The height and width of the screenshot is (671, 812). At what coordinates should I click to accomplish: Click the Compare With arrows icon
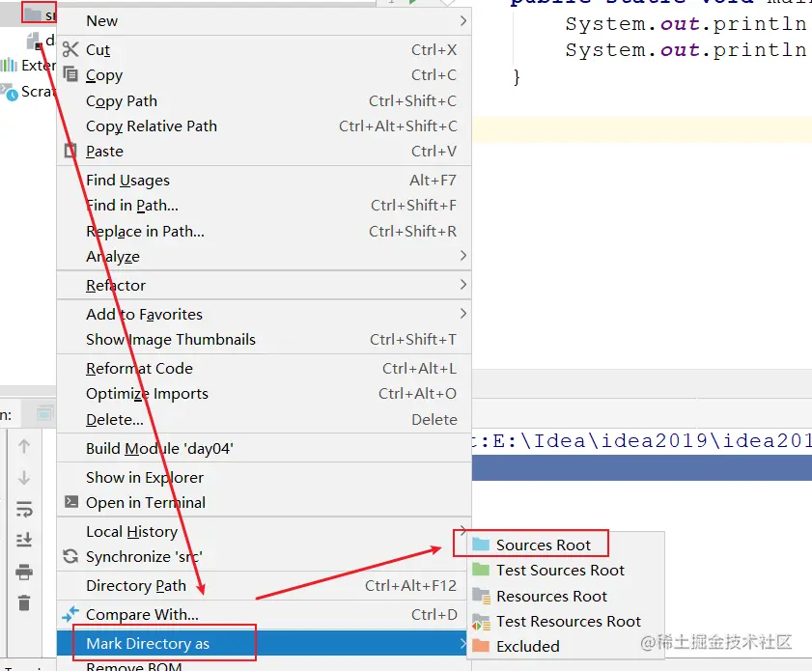pyautogui.click(x=70, y=614)
